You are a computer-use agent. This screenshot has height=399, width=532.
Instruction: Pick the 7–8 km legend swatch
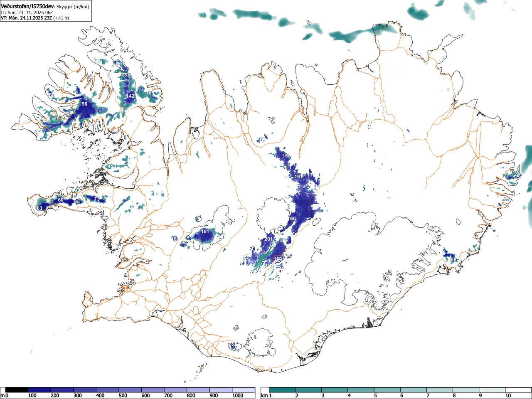tap(440, 390)
